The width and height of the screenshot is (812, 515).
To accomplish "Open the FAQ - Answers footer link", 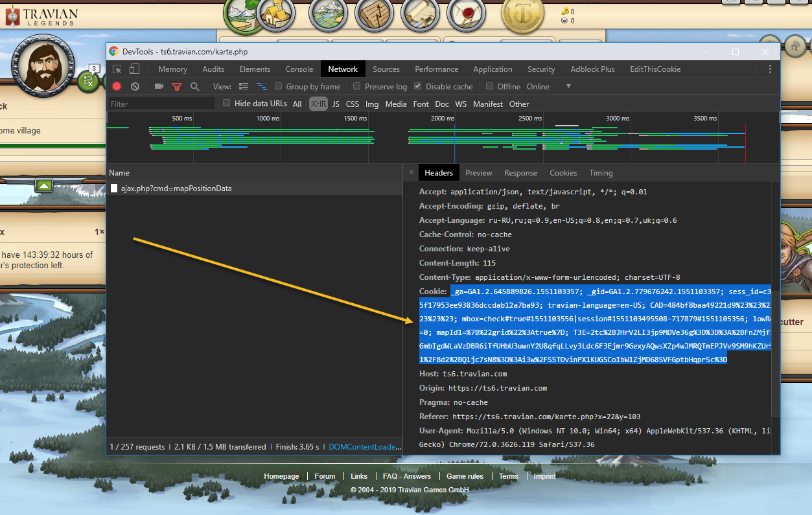I will tap(407, 476).
